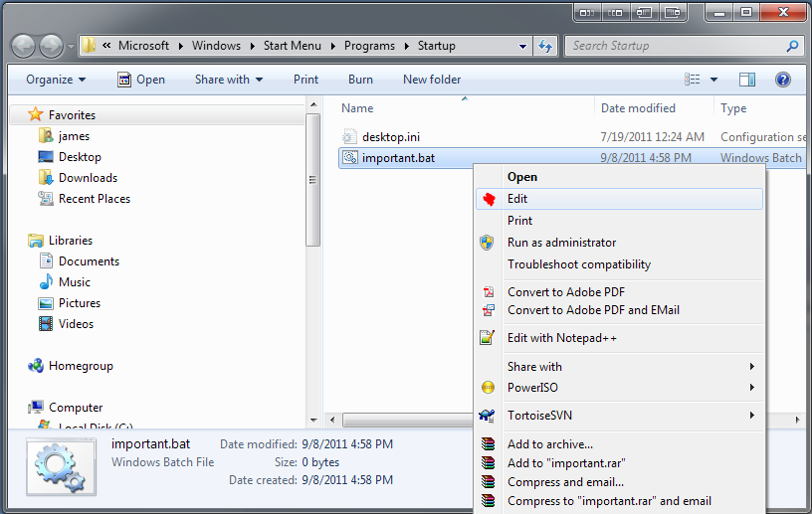The height and width of the screenshot is (514, 812).
Task: Click the refresh icon beside the address bar
Action: (x=545, y=46)
